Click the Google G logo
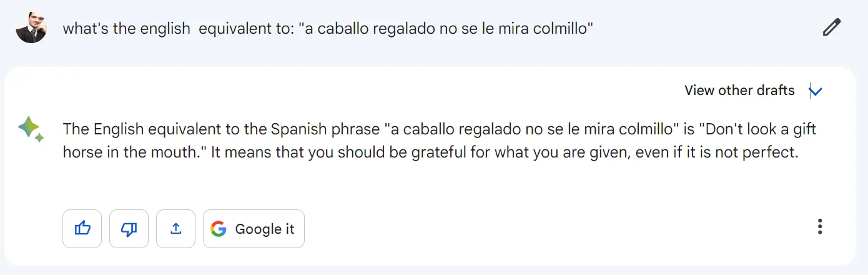 click(x=218, y=229)
